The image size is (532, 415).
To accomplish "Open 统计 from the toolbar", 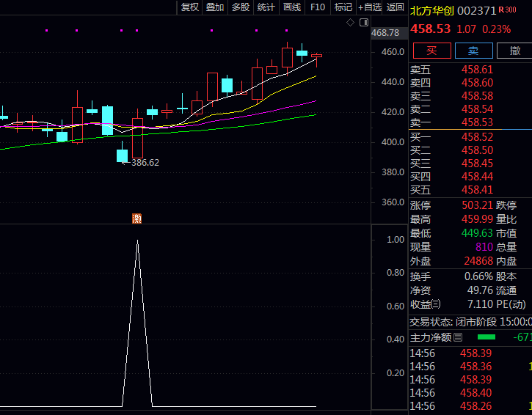I will point(266,7).
